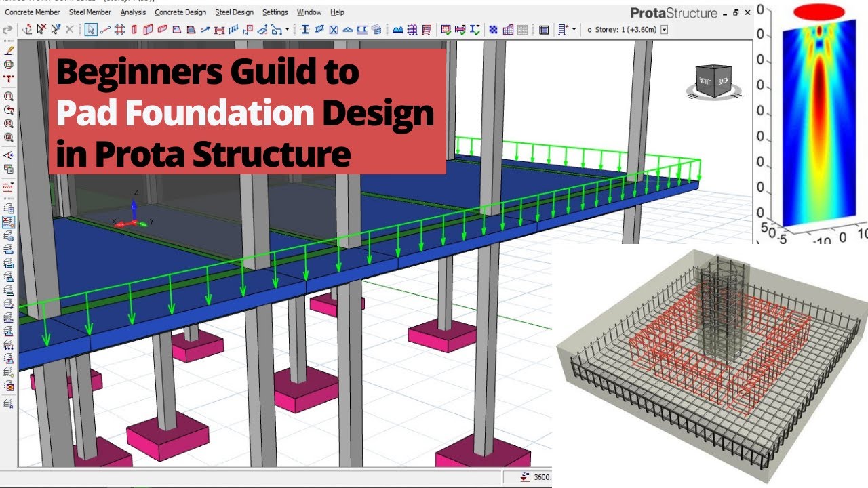868x488 pixels.
Task: Open the Steel Member menu
Action: point(90,12)
